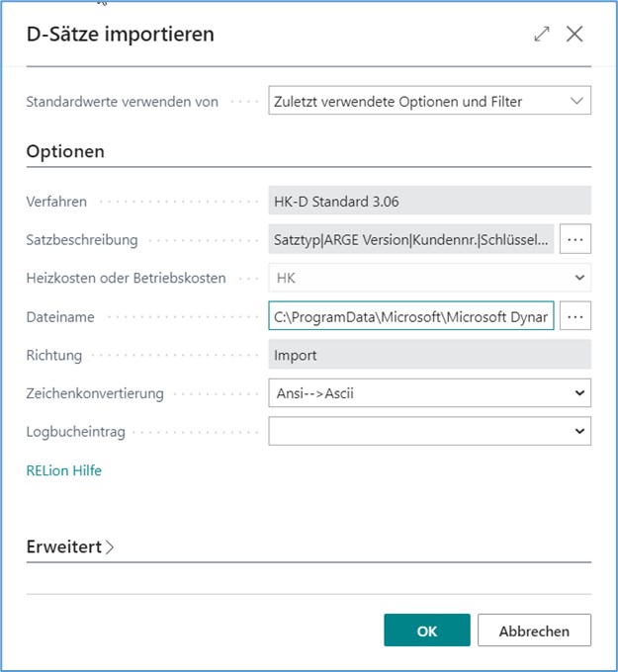Viewport: 618px width, 672px height.
Task: Open the RELion Hilfe link
Action: pos(64,470)
